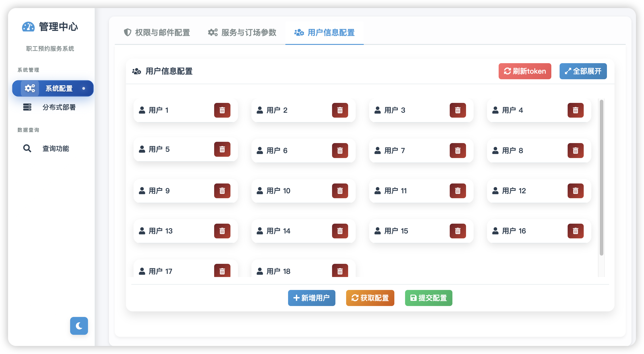Screen dimensions: 644x354
Task: Submit settings with 提交配置 button
Action: [428, 298]
